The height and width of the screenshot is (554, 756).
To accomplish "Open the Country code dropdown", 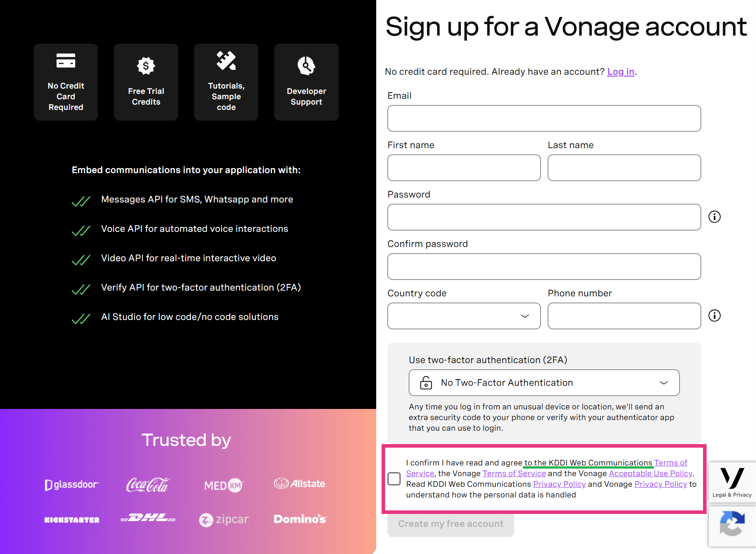I will 464,316.
